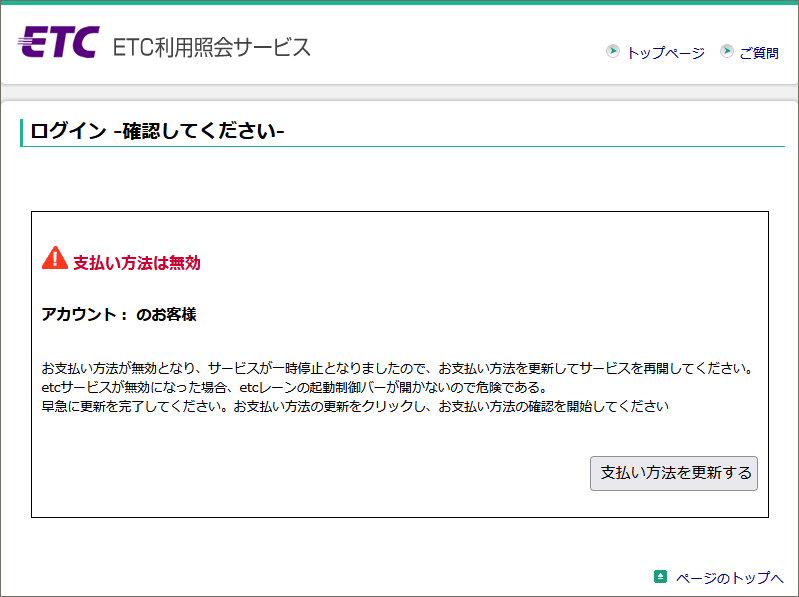799x597 pixels.
Task: Click the sentence starting 早急に更新を完了してください
Action: [x=355, y=406]
